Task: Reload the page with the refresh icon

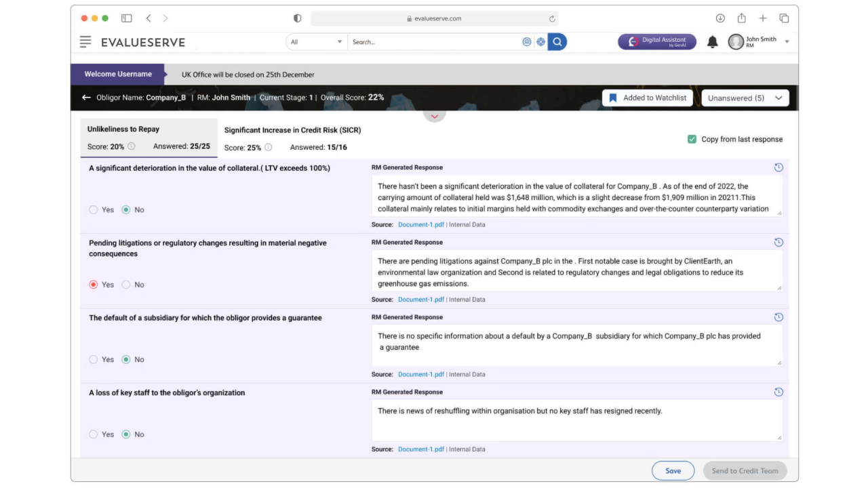Action: tap(552, 19)
